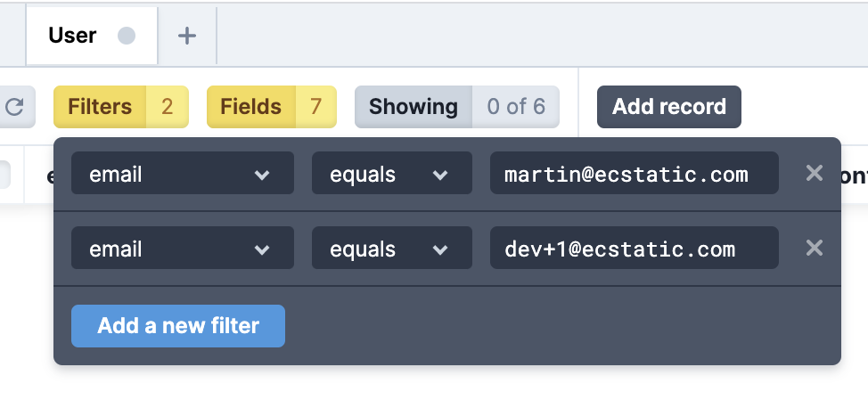Open a new tab with the plus icon
Screen dimensions: 868x408
click(186, 36)
